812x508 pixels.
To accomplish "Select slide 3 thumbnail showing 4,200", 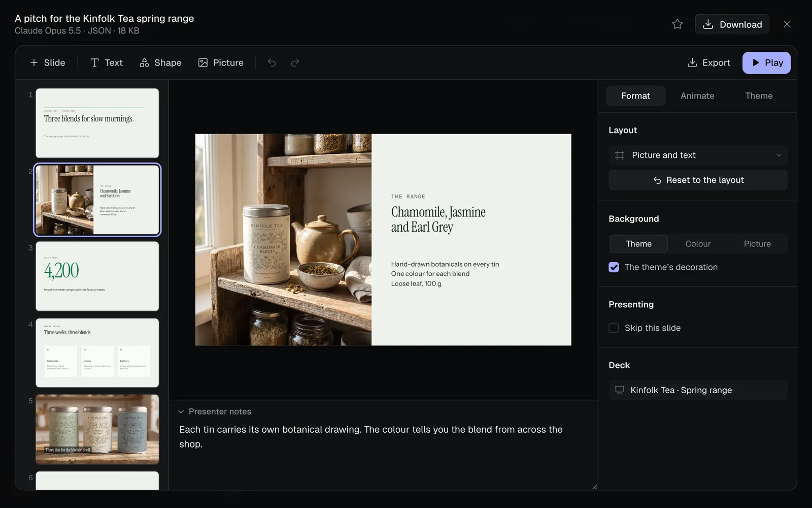I will [x=97, y=276].
